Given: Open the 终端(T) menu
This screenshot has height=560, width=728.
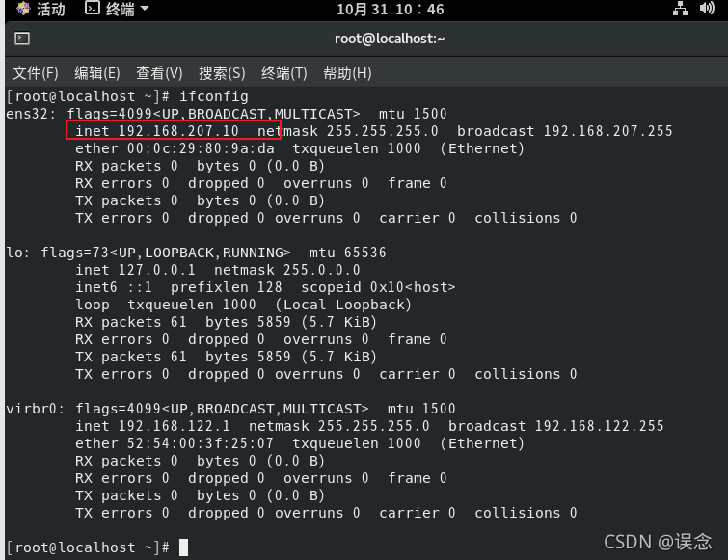Looking at the screenshot, I should pyautogui.click(x=284, y=73).
